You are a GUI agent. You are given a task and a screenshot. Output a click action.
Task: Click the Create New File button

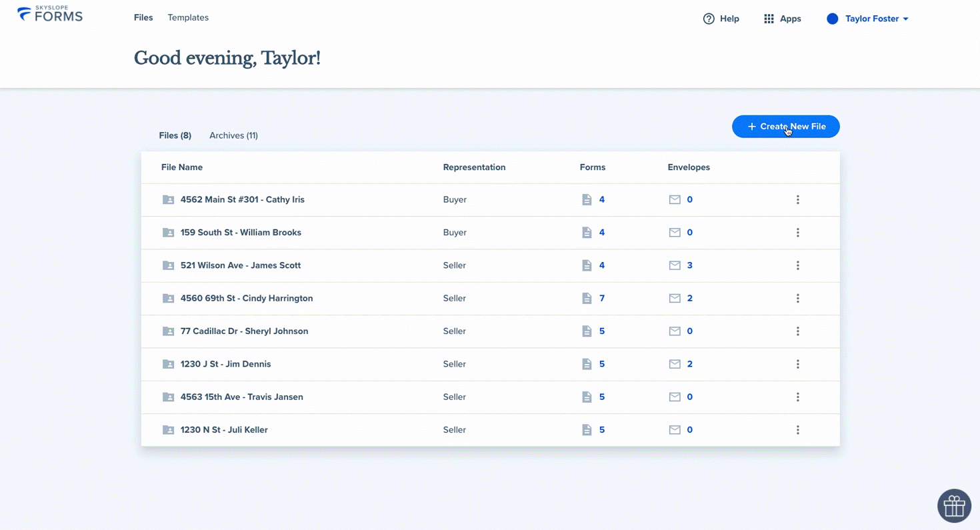click(x=786, y=127)
